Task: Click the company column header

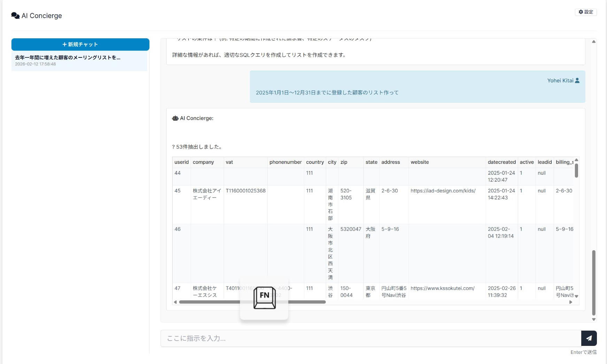Action: point(203,162)
